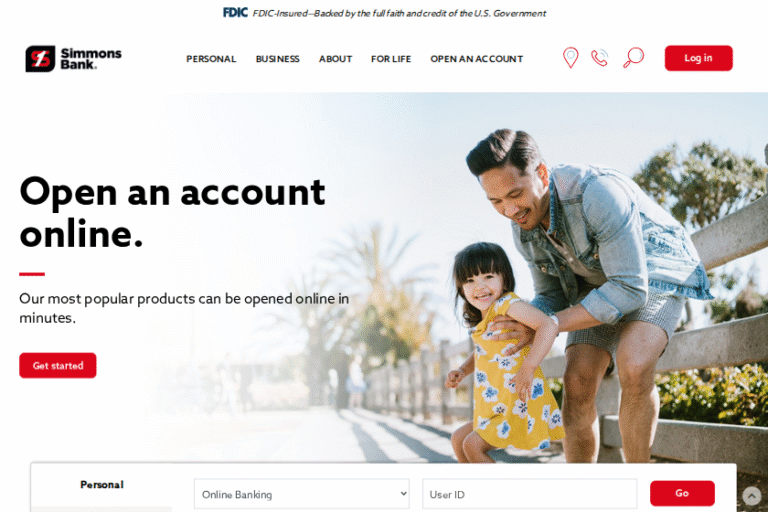Click the red Log in button
The height and width of the screenshot is (512, 768).
(698, 58)
